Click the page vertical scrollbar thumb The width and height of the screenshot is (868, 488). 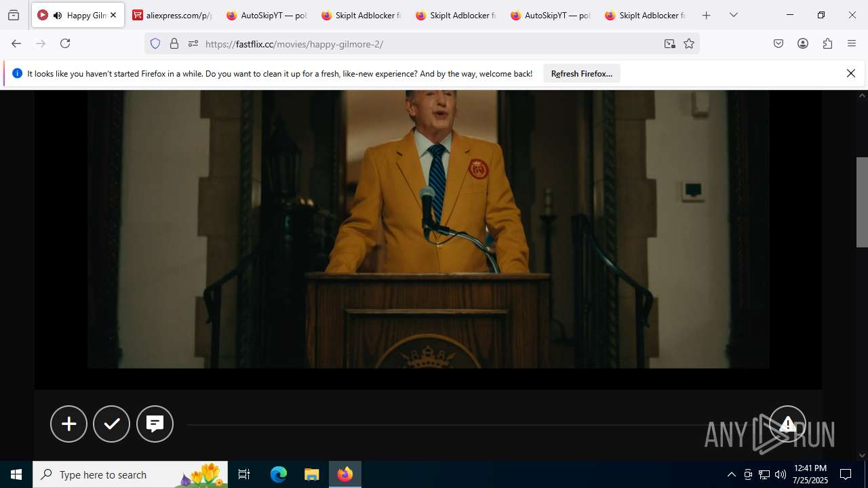coord(862,202)
